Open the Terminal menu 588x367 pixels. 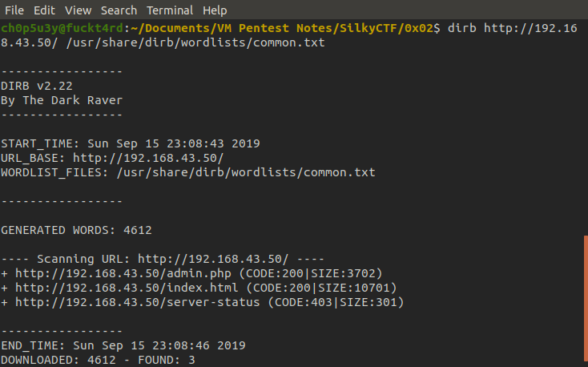click(169, 10)
